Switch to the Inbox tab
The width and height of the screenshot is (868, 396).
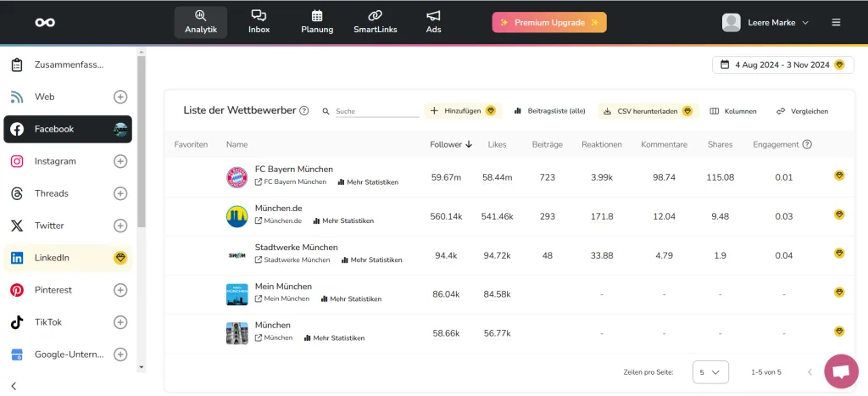[x=259, y=22]
